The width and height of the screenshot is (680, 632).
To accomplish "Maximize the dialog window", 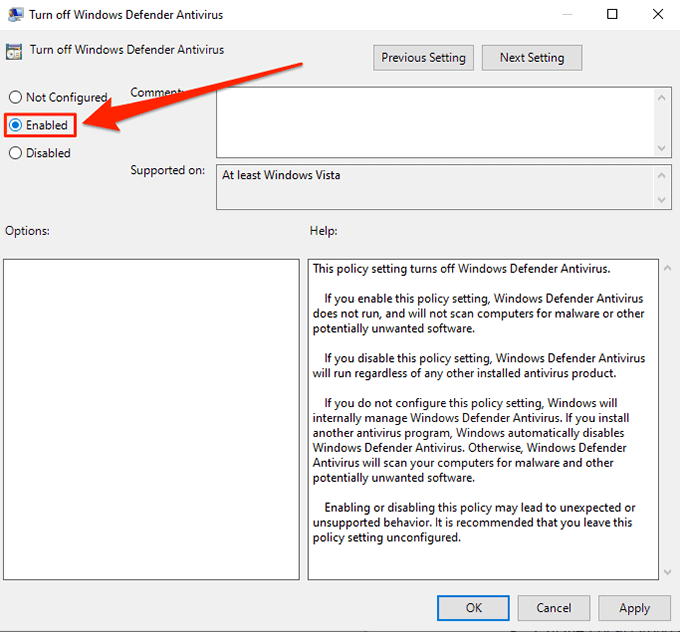I will click(612, 14).
